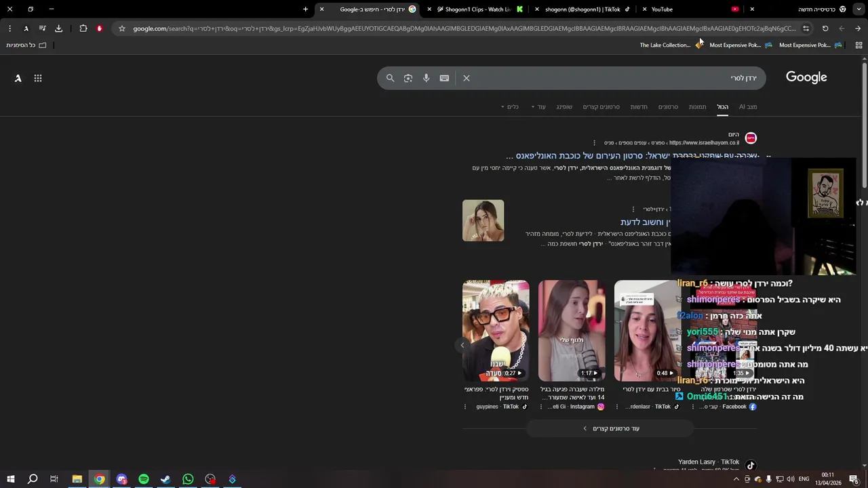
Task: Select the הכול all results tab
Action: (x=723, y=107)
